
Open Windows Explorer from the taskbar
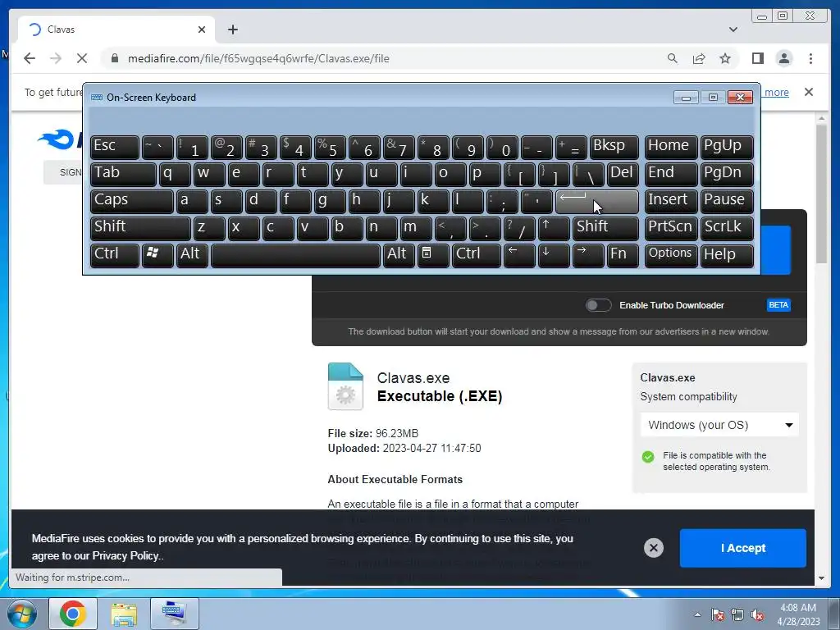(x=124, y=614)
